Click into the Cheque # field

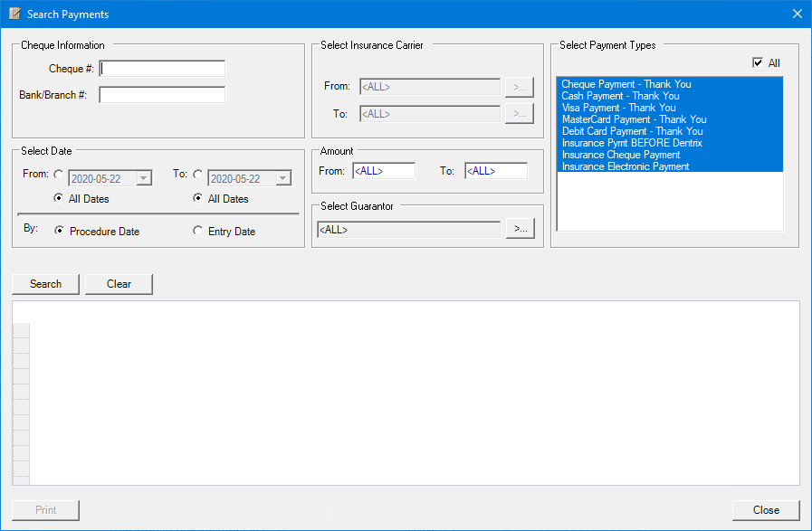point(162,69)
